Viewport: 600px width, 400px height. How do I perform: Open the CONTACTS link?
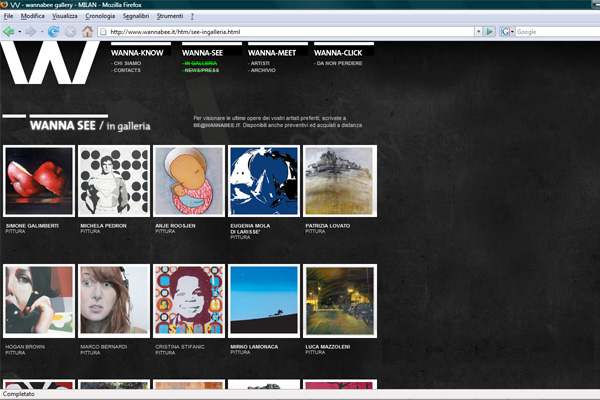126,70
